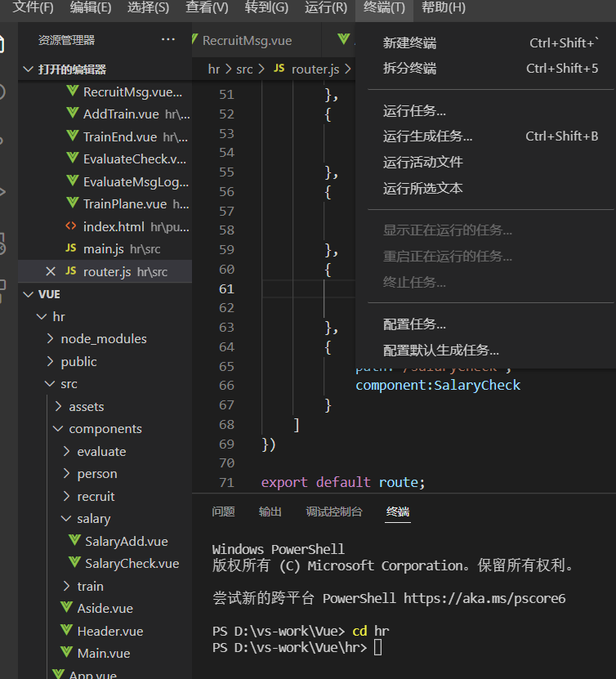Collapse the VUE workspace section
The image size is (616, 679).
pos(28,294)
